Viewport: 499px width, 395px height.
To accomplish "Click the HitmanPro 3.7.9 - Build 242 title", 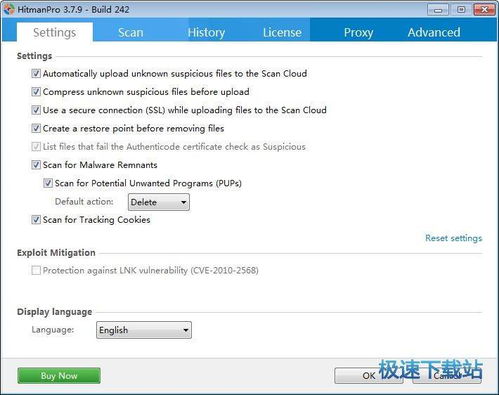I will pos(73,9).
